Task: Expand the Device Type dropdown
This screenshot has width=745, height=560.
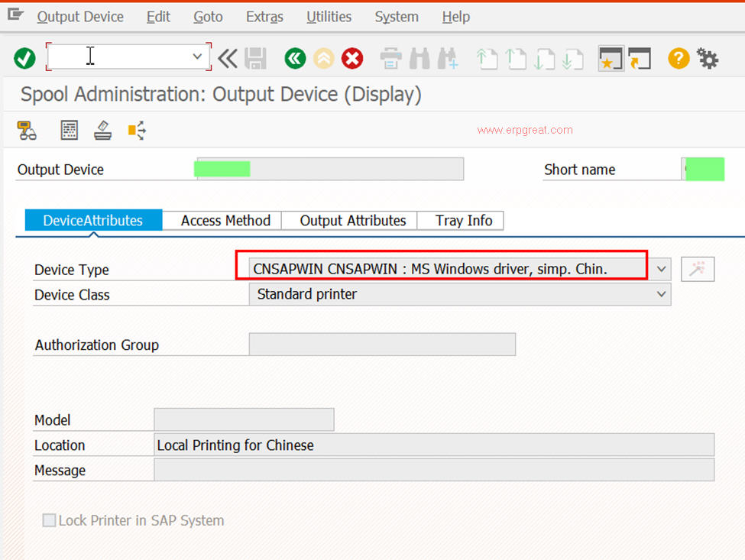Action: pos(661,270)
